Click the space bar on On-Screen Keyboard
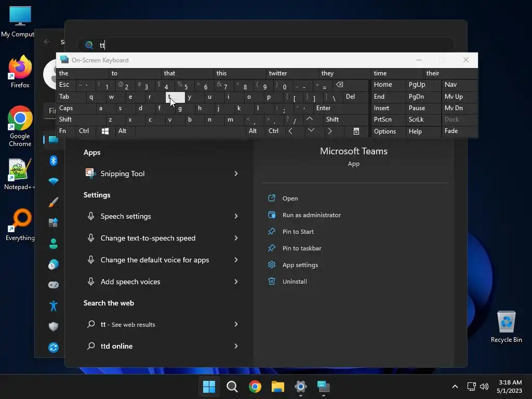The image size is (532, 399). tap(190, 131)
